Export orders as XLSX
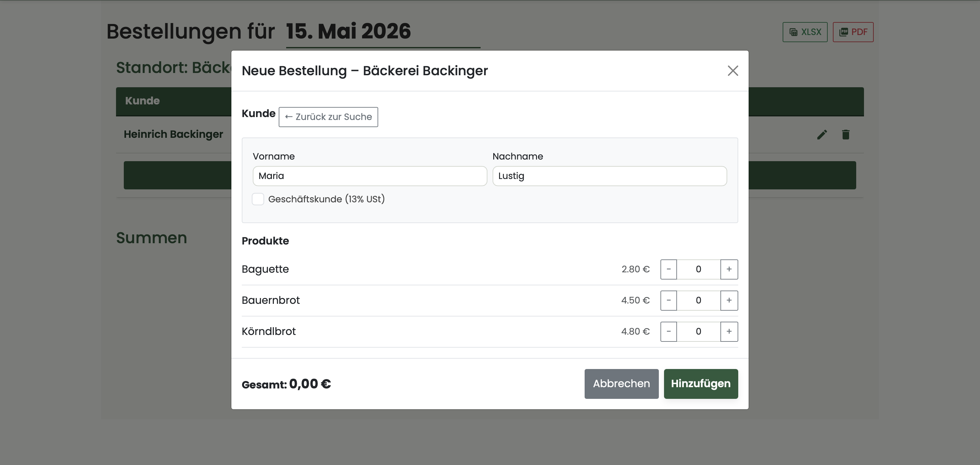 point(805,32)
